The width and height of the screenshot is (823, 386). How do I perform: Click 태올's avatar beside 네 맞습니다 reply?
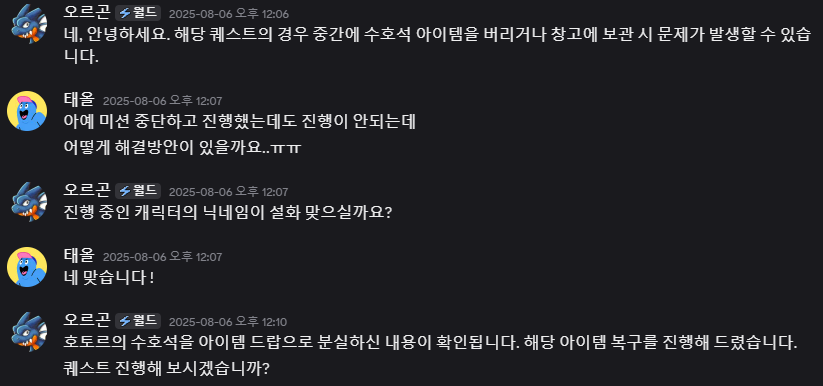click(x=27, y=267)
